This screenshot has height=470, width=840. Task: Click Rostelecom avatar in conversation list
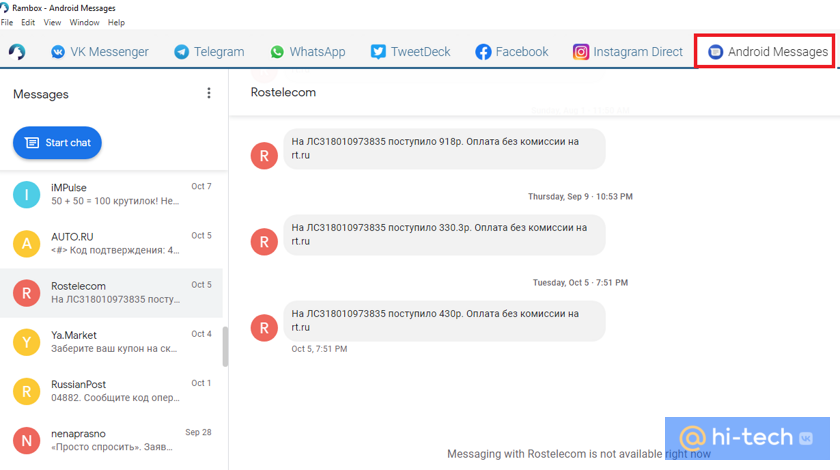pos(26,293)
